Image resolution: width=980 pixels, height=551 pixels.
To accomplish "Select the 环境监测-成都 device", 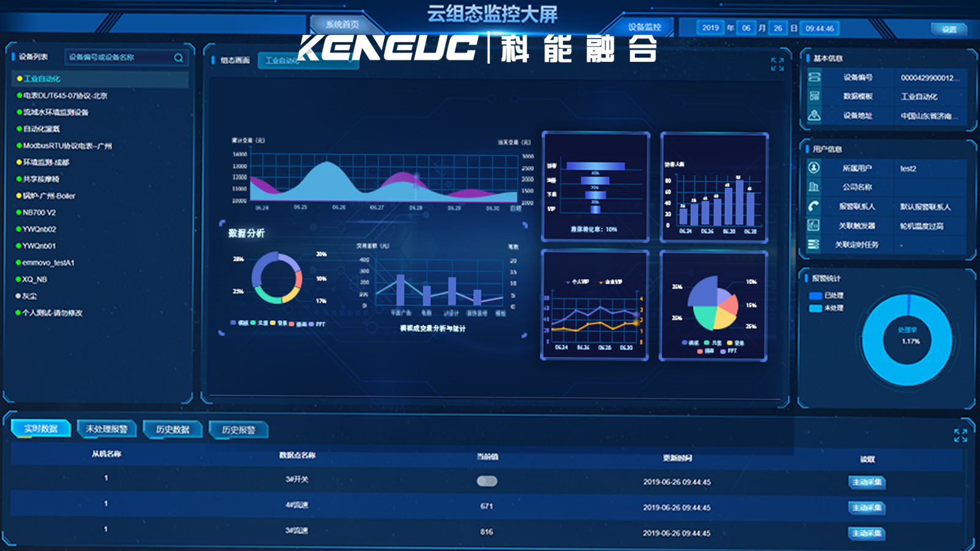I will (x=46, y=162).
